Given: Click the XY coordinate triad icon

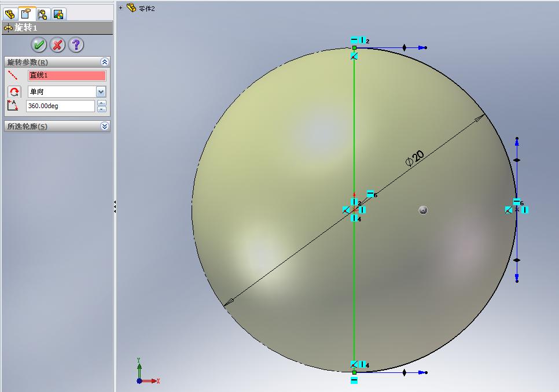Looking at the screenshot, I should coord(148,371).
